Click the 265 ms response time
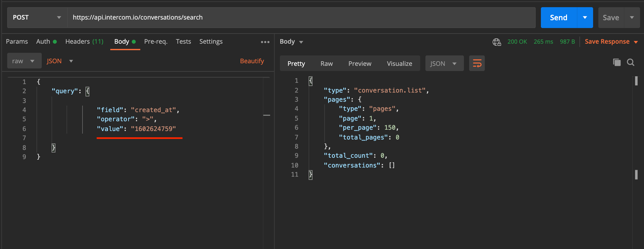This screenshot has height=249, width=644. [543, 42]
